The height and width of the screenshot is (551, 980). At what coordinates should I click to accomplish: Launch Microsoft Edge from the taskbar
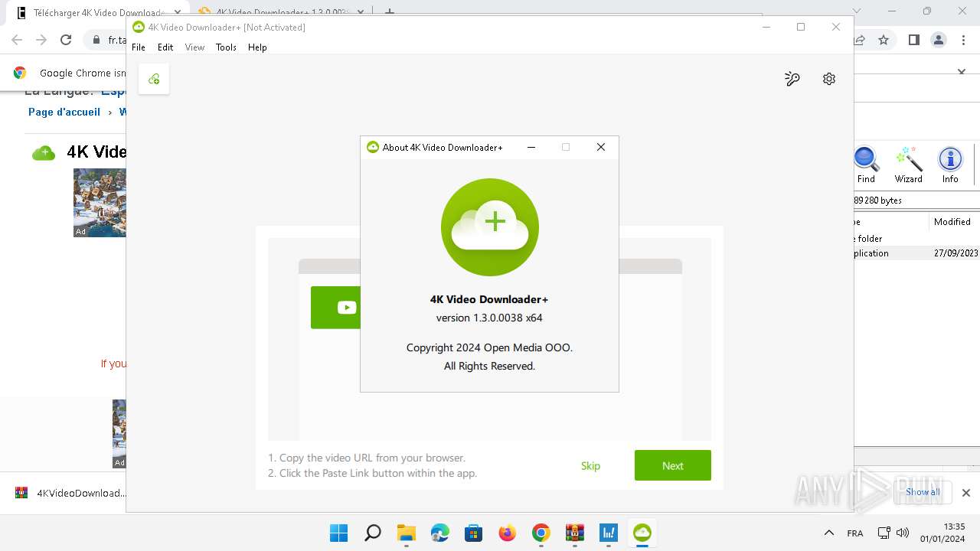pos(439,533)
